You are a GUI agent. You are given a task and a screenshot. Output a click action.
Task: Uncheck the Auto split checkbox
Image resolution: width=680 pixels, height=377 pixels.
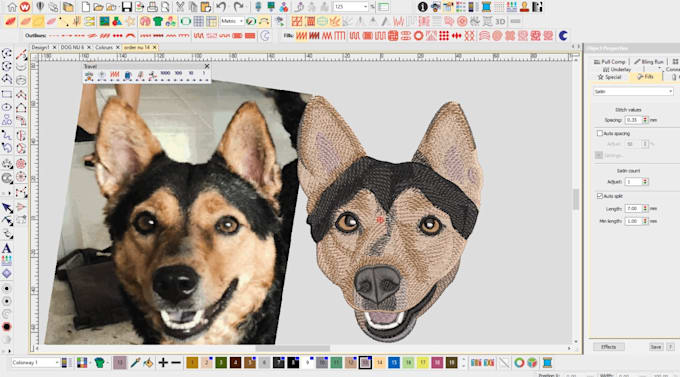coord(600,196)
